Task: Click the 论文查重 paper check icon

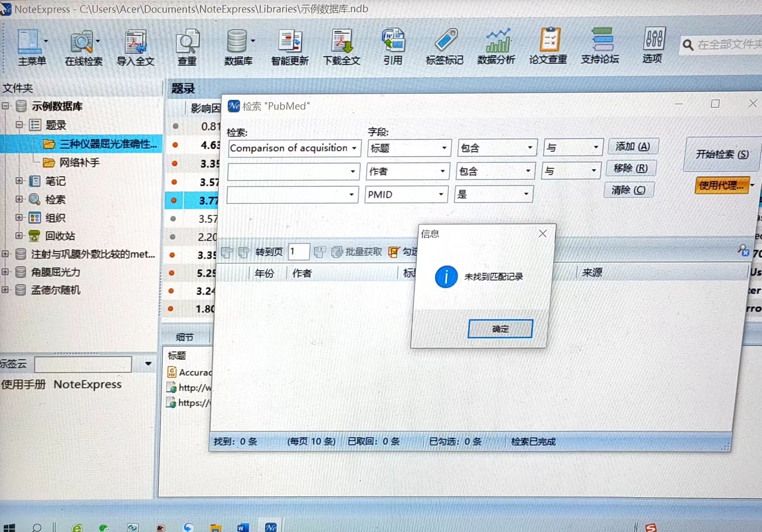Action: 549,40
